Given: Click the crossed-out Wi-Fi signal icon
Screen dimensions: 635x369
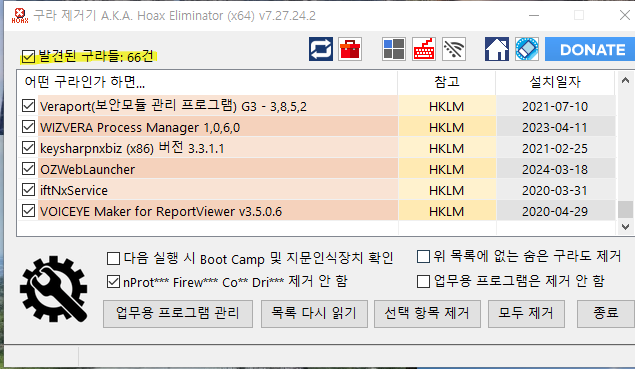Looking at the screenshot, I should (x=454, y=49).
